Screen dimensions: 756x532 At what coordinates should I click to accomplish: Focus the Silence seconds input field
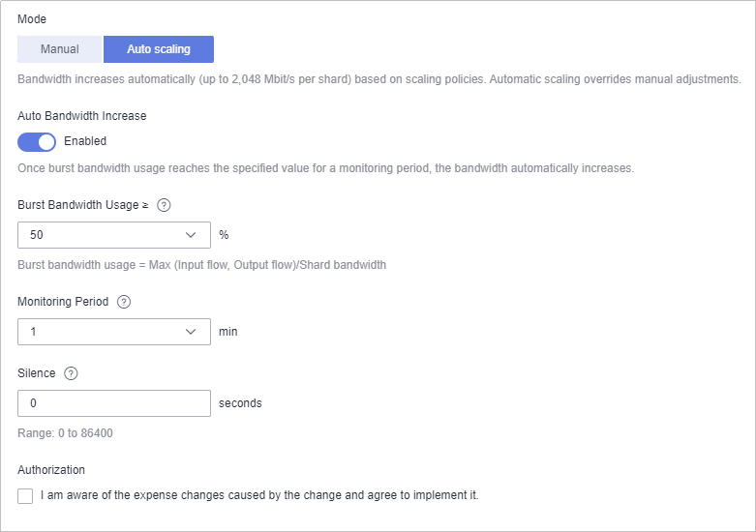(x=113, y=403)
